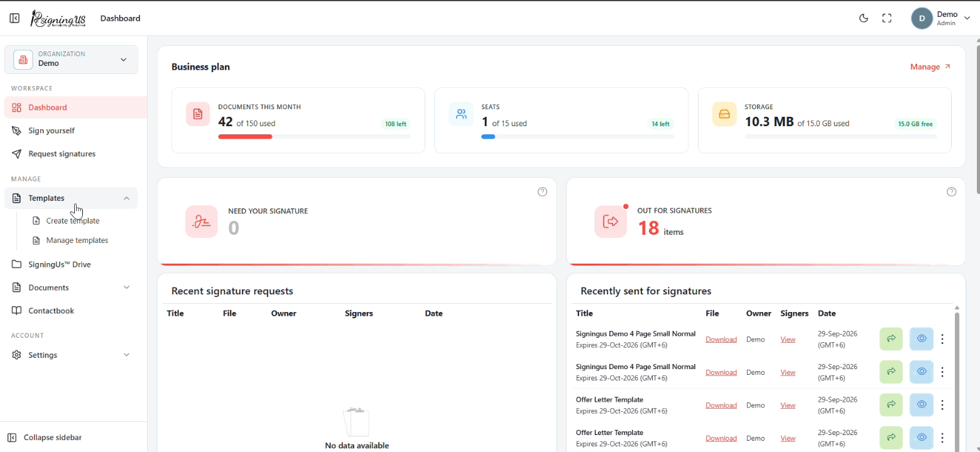Preview the first Offer Letter Template
The image size is (980, 452).
pyautogui.click(x=922, y=405)
